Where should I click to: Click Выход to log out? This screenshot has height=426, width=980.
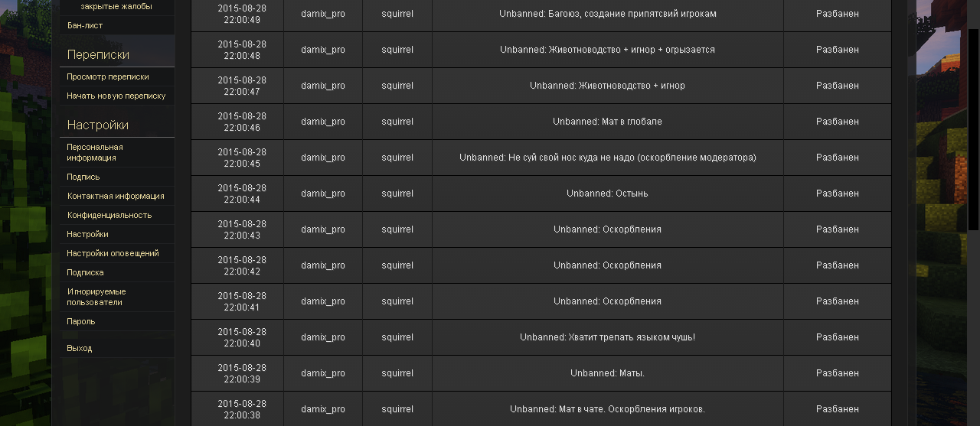80,348
